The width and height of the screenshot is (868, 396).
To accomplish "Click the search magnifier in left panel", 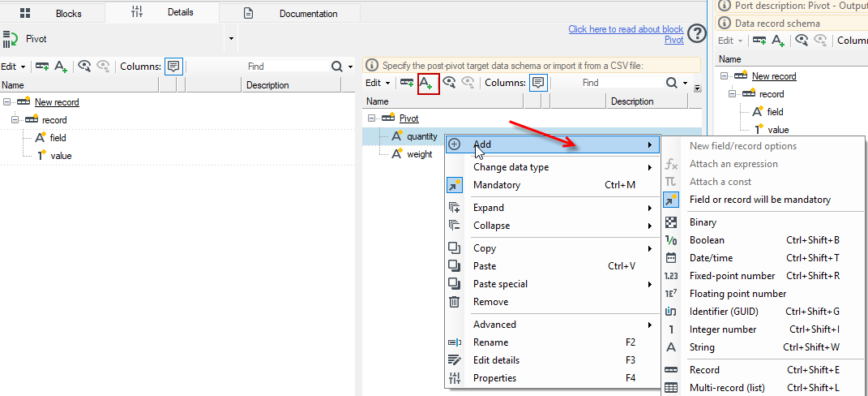I will point(336,67).
